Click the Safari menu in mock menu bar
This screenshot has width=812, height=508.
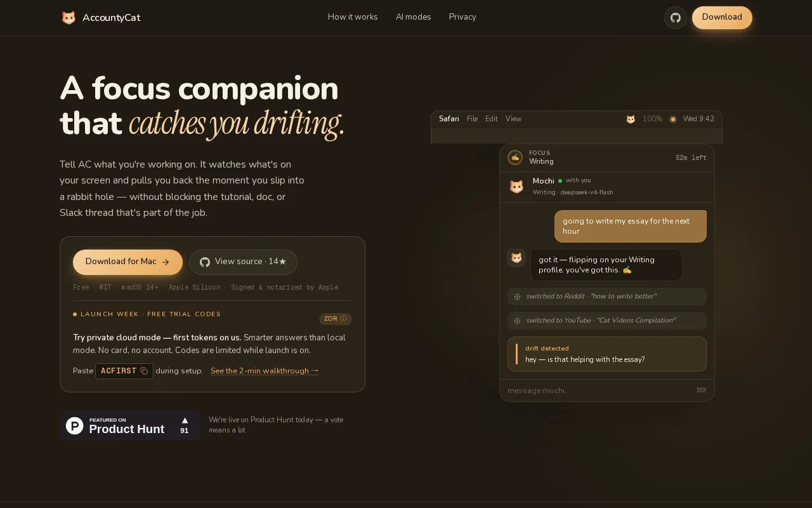click(449, 119)
